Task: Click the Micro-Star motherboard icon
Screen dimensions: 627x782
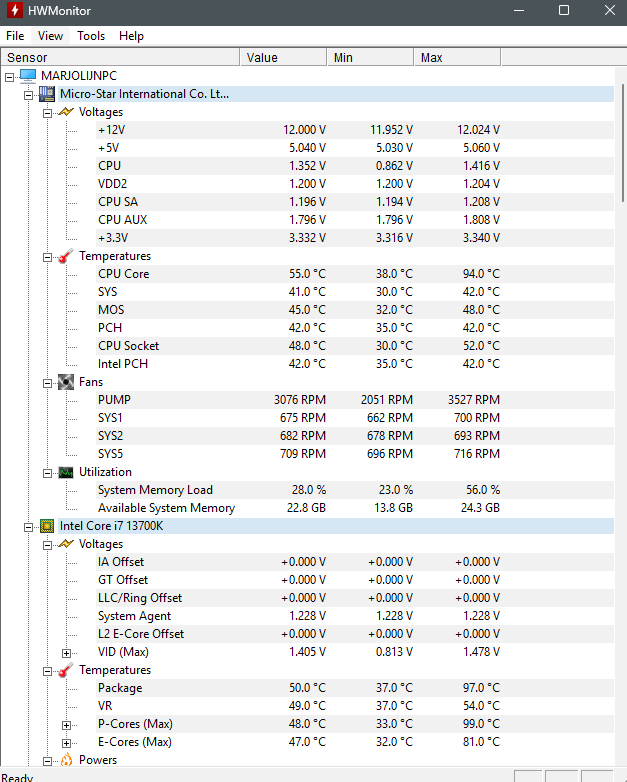Action: pyautogui.click(x=47, y=94)
